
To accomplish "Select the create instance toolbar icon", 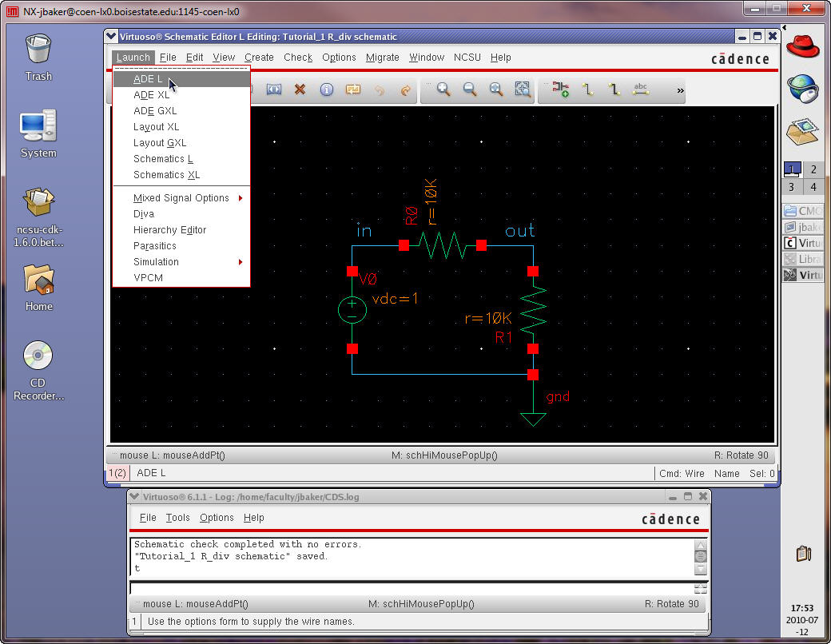I will tap(561, 90).
